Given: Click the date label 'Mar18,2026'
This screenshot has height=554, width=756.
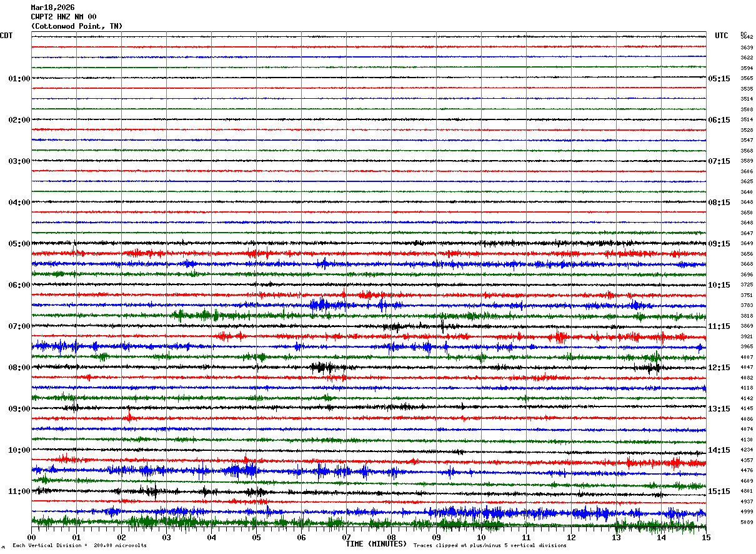Looking at the screenshot, I should tap(52, 8).
